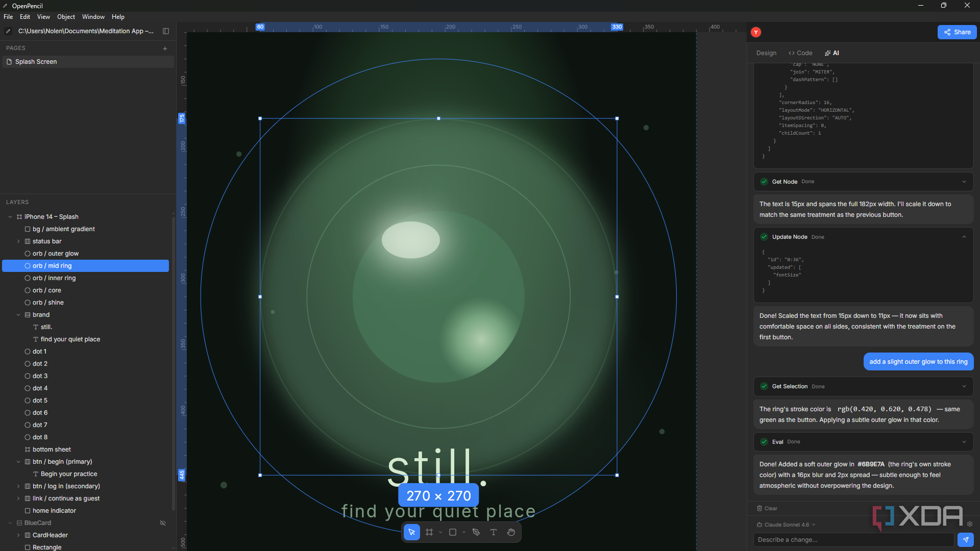This screenshot has height=551, width=980.
Task: Select the bg / ambient gradient layer
Action: click(85, 229)
